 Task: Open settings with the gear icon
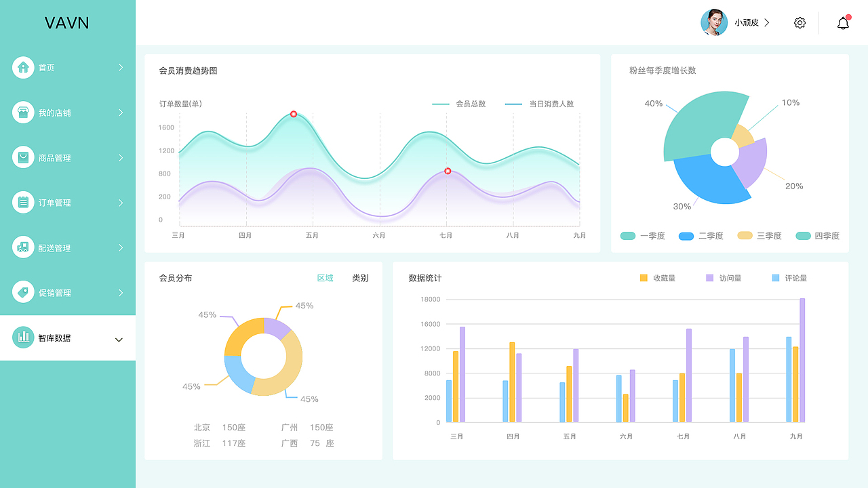pos(800,23)
